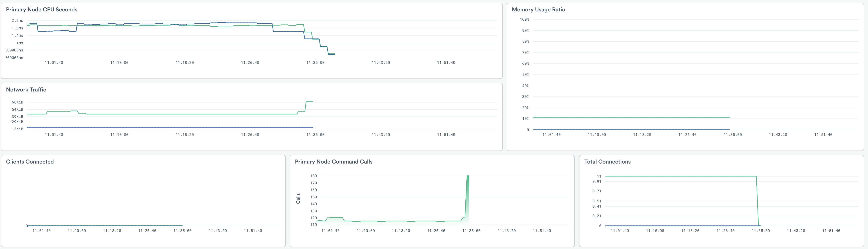Click the Clients Connected panel title

(x=30, y=161)
